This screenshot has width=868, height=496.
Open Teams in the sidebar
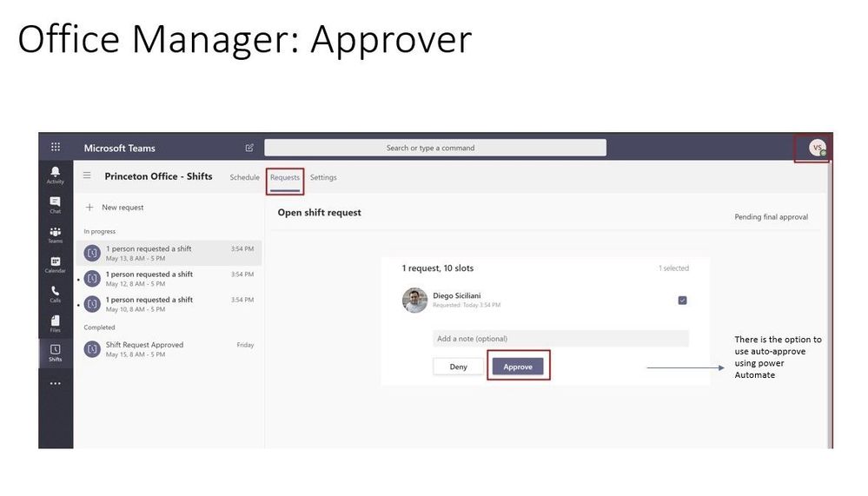point(56,235)
